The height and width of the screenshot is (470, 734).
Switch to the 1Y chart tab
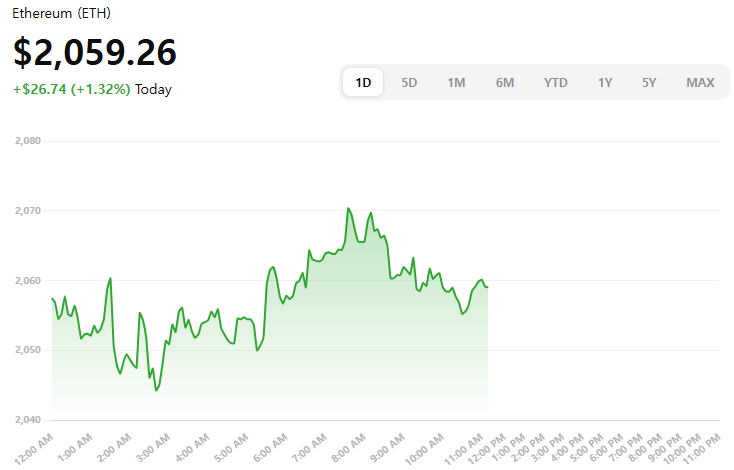605,82
